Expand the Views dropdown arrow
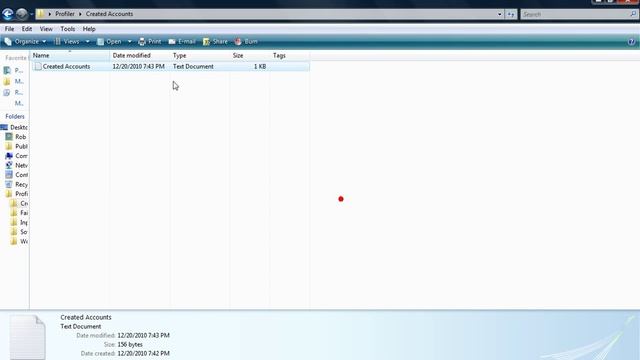 click(x=87, y=42)
